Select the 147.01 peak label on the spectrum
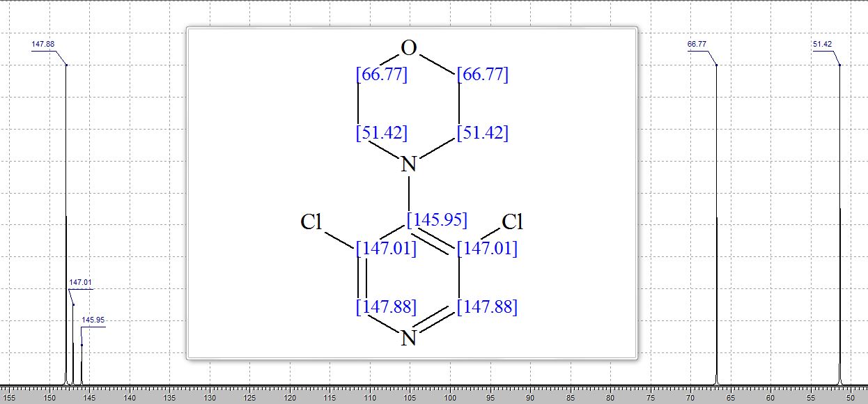This screenshot has width=868, height=404. click(x=80, y=282)
